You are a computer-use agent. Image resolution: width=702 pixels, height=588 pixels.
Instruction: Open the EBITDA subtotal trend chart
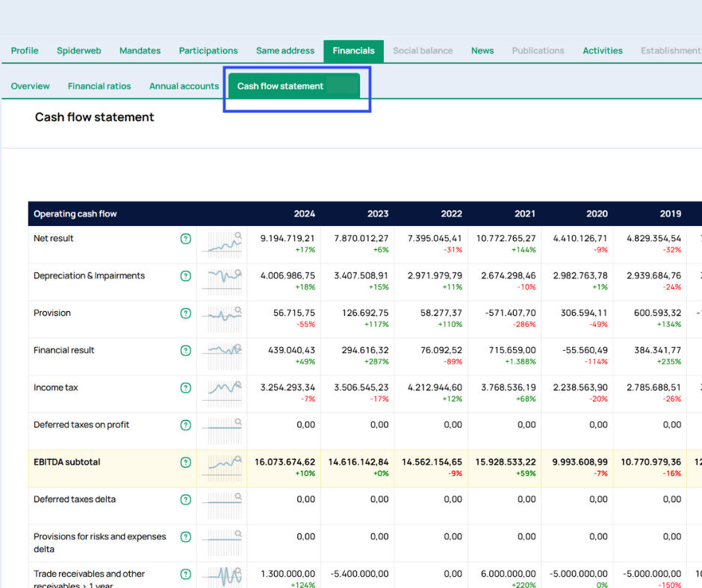(223, 468)
